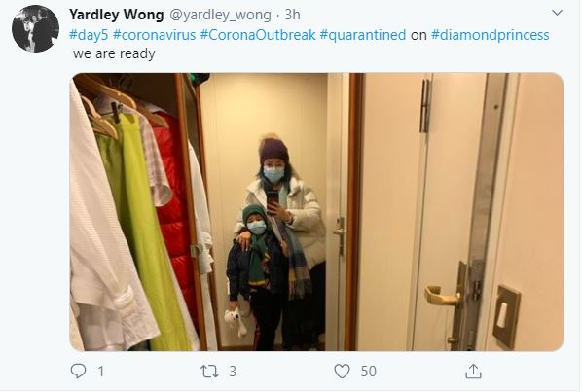Open the #day5 hashtag link
The width and height of the screenshot is (582, 392).
[89, 35]
